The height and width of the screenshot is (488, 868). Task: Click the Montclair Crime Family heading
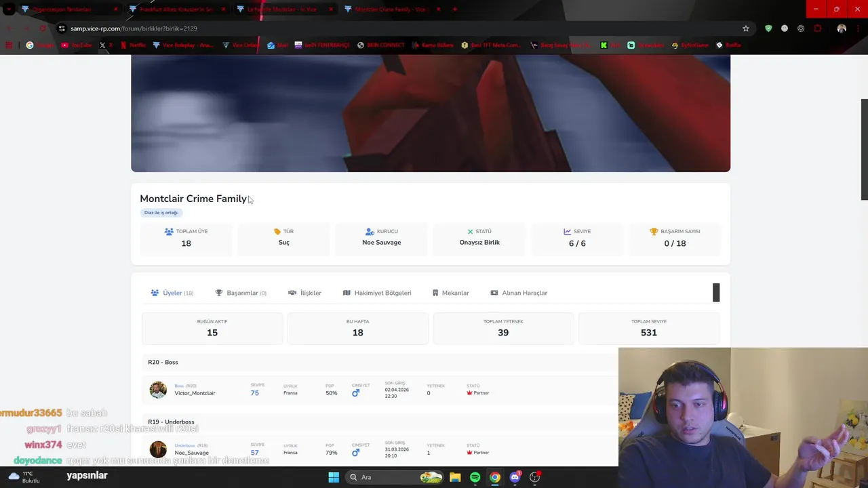tap(193, 199)
